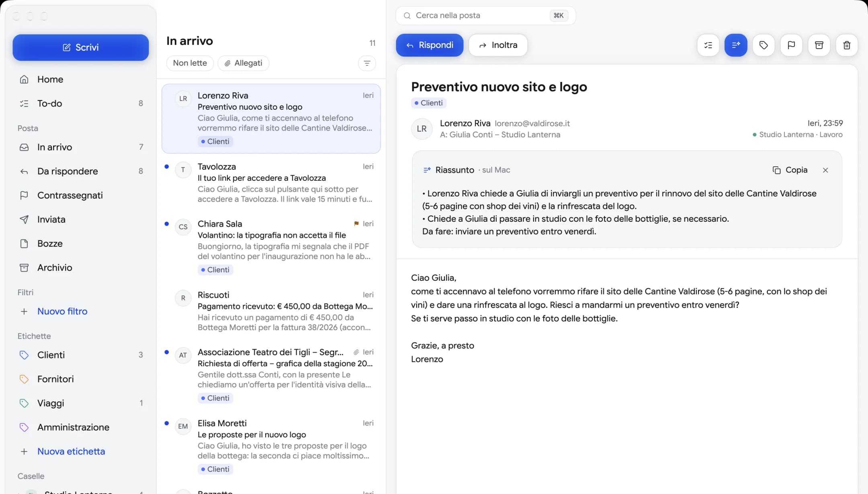Archive the email using the archive icon
Image resolution: width=868 pixels, height=494 pixels.
pos(819,45)
